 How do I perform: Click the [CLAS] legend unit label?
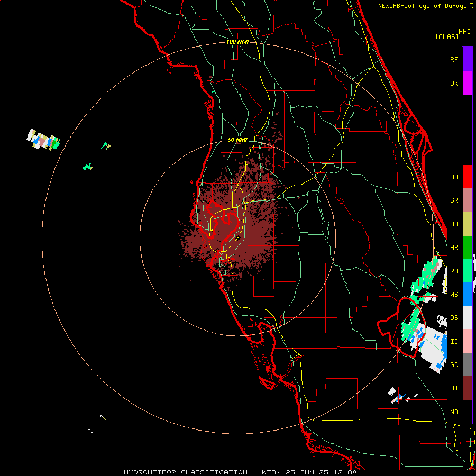(x=447, y=36)
